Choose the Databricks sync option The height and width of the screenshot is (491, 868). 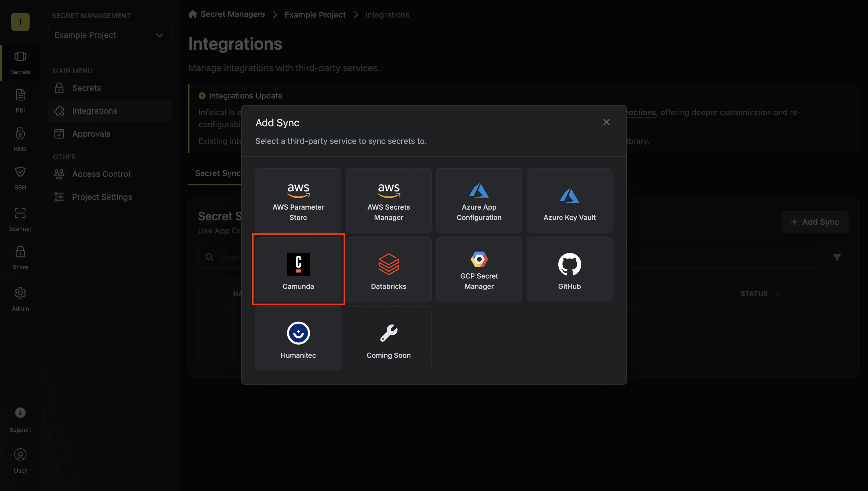(x=389, y=269)
